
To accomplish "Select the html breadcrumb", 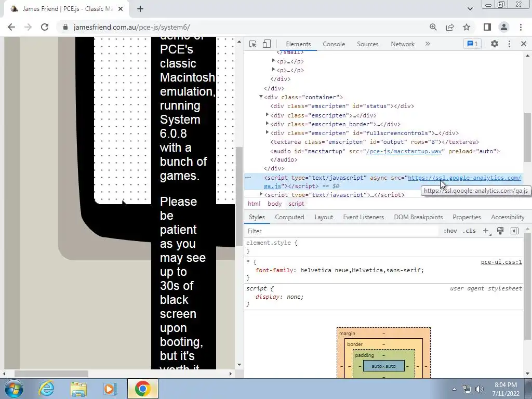I will 254,204.
